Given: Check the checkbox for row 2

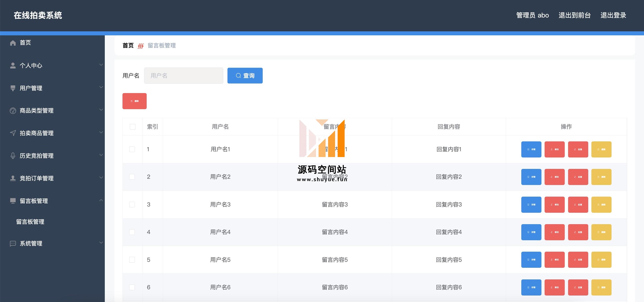Looking at the screenshot, I should tap(132, 177).
